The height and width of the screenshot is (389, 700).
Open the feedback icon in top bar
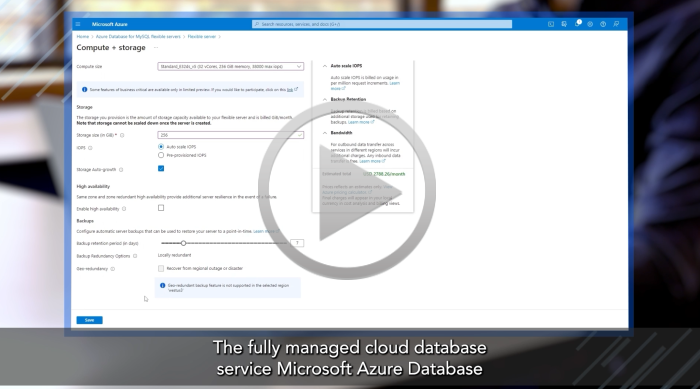pos(616,24)
